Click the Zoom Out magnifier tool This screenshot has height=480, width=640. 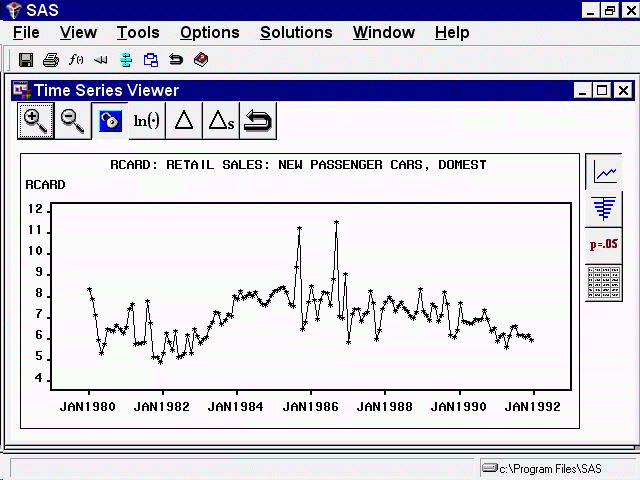pos(72,121)
